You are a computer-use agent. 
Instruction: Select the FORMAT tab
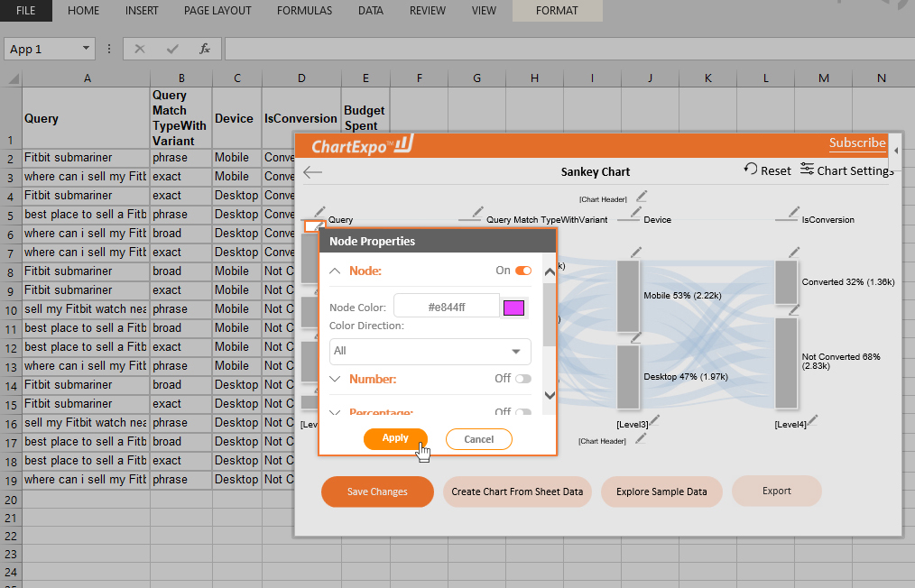click(558, 11)
